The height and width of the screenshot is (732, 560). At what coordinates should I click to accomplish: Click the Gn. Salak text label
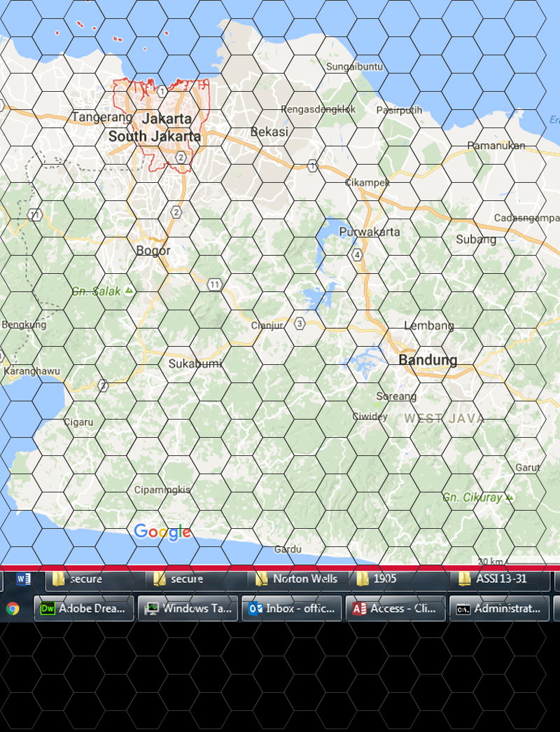coord(96,291)
